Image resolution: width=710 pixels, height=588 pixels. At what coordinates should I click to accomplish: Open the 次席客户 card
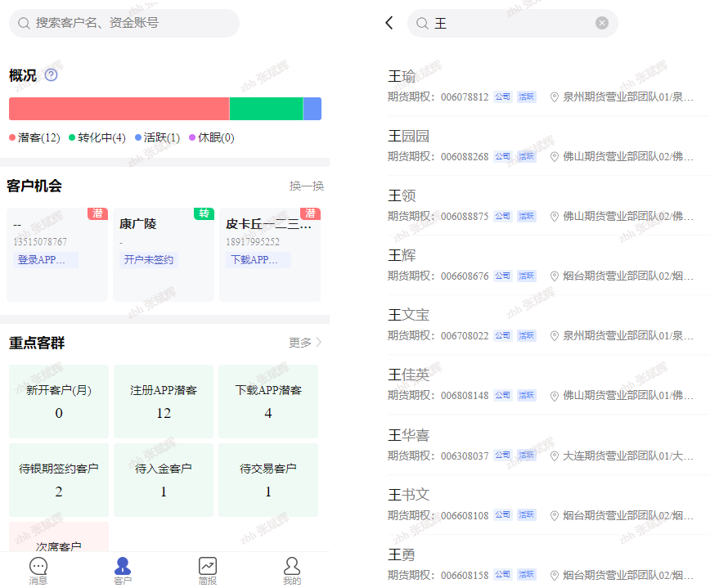coord(59,537)
